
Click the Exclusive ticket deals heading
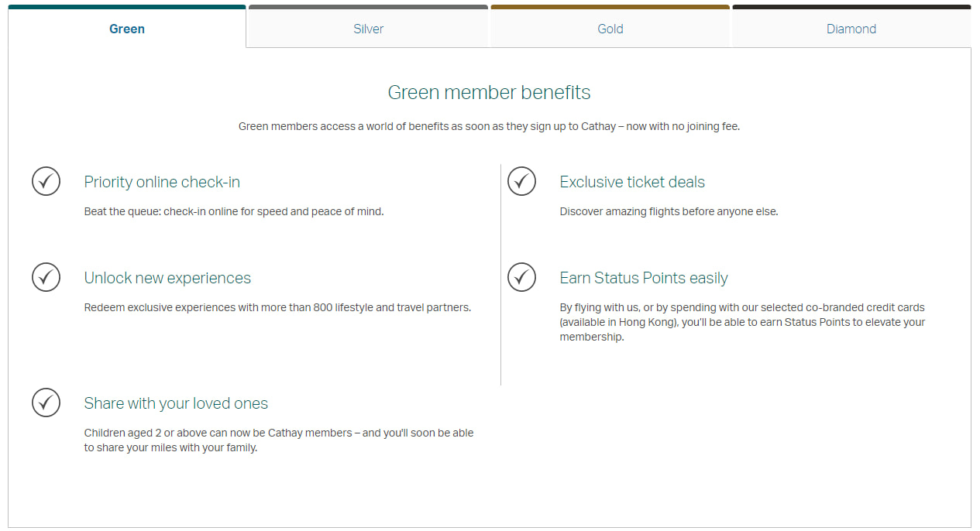(632, 182)
